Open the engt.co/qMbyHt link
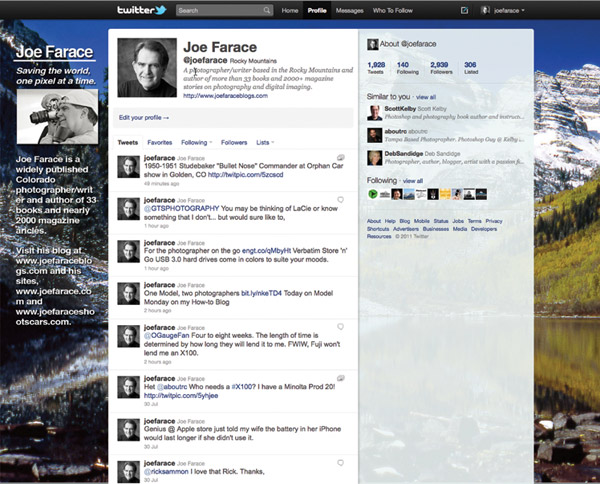 [x=266, y=251]
